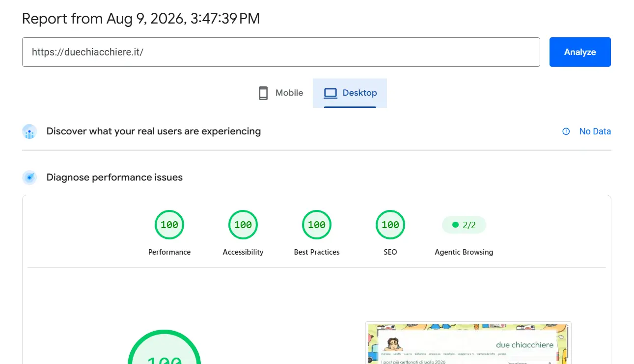Click the Performance label text
This screenshot has width=634, height=364.
coord(169,252)
